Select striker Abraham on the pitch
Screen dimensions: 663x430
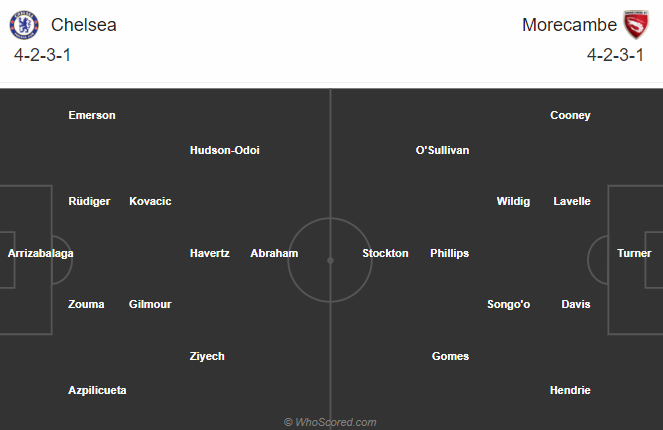(x=274, y=253)
